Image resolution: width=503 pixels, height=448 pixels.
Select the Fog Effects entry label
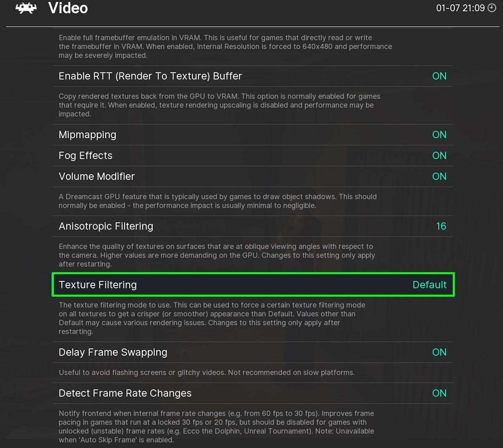pyautogui.click(x=85, y=156)
